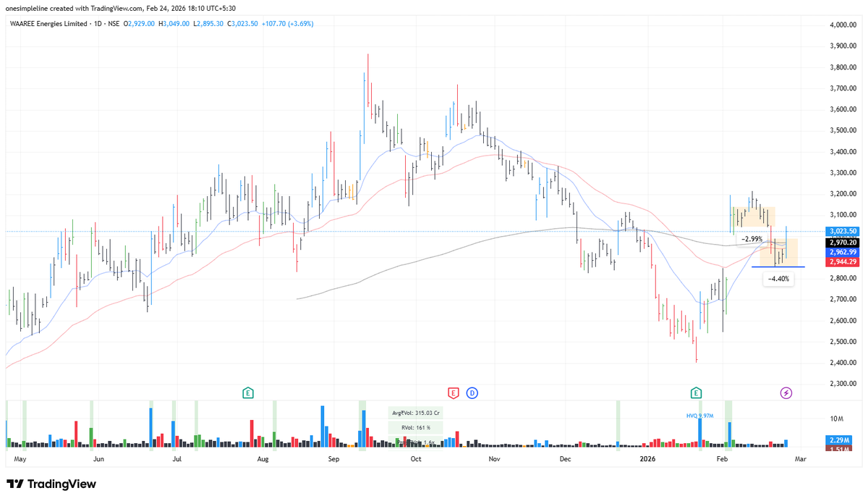Select the blue 2,962.99 moving average label

point(843,252)
